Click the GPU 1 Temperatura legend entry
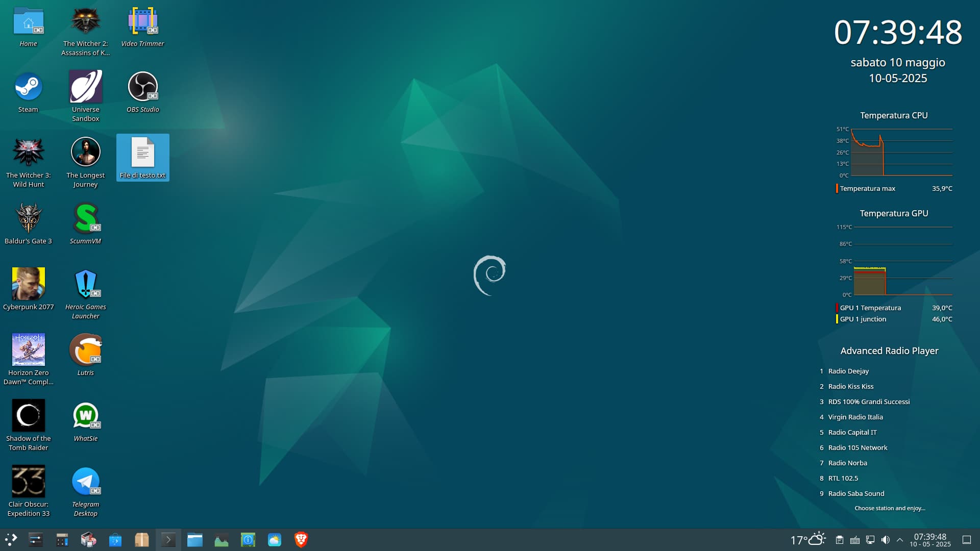 pos(894,308)
